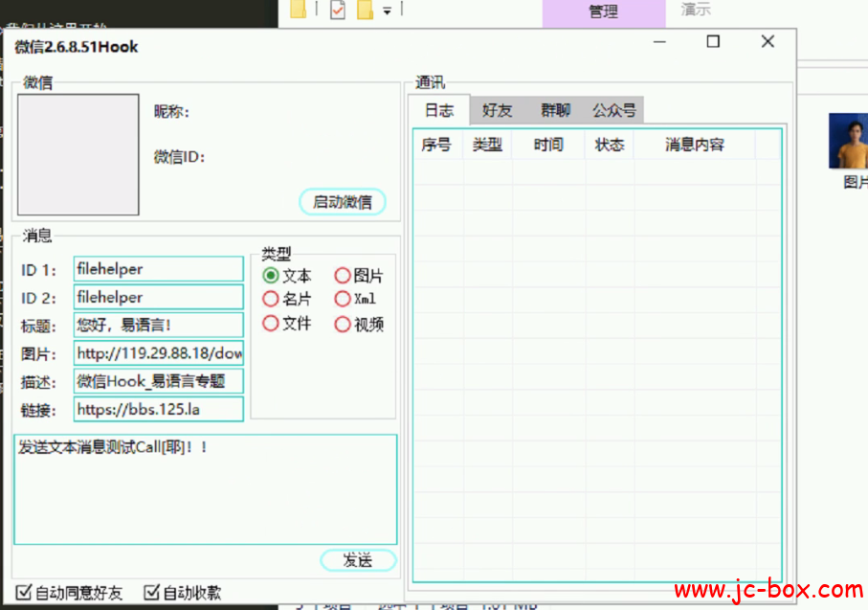Click inside the message text area
This screenshot has width=868, height=610.
tap(206, 489)
